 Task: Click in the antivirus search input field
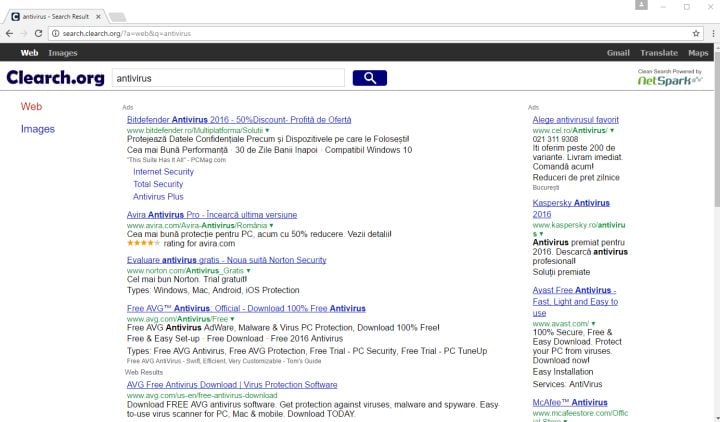(228, 78)
